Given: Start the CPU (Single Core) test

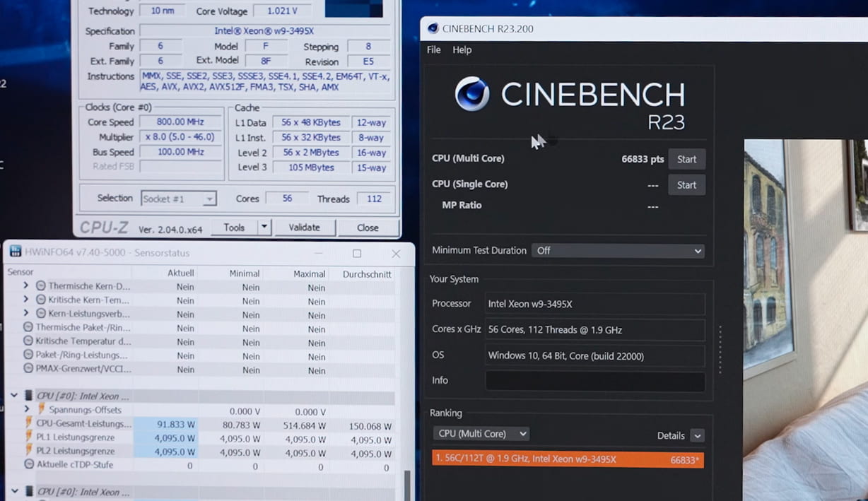Looking at the screenshot, I should tap(687, 184).
